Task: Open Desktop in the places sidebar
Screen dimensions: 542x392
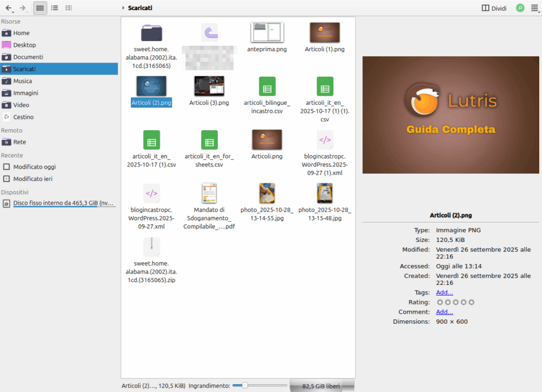Action: 59,45
